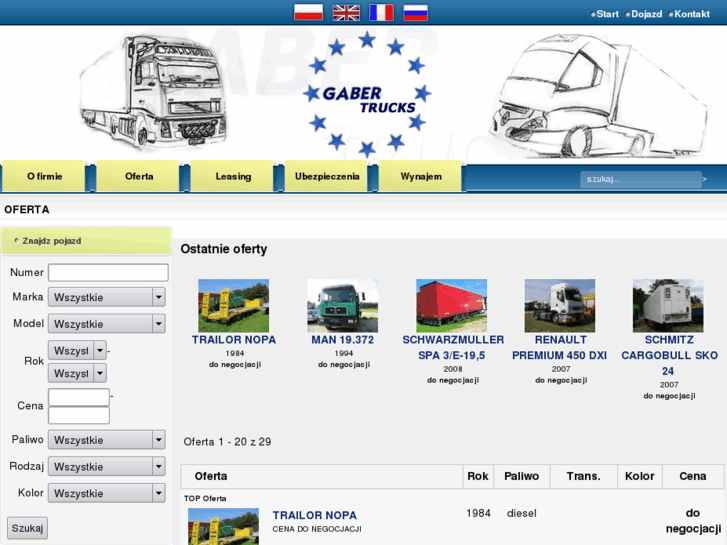Open the TOP Oferta row thumbnail
This screenshot has width=727, height=545.
pos(223,526)
